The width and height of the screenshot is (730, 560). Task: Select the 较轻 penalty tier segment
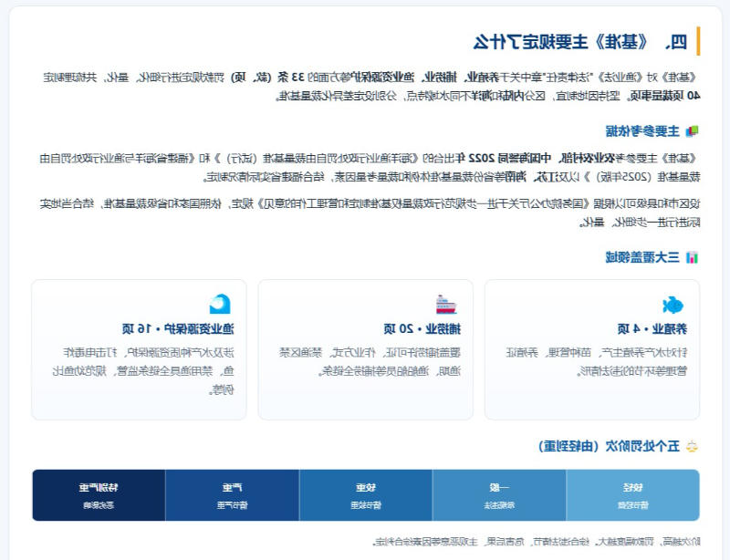coord(632,495)
